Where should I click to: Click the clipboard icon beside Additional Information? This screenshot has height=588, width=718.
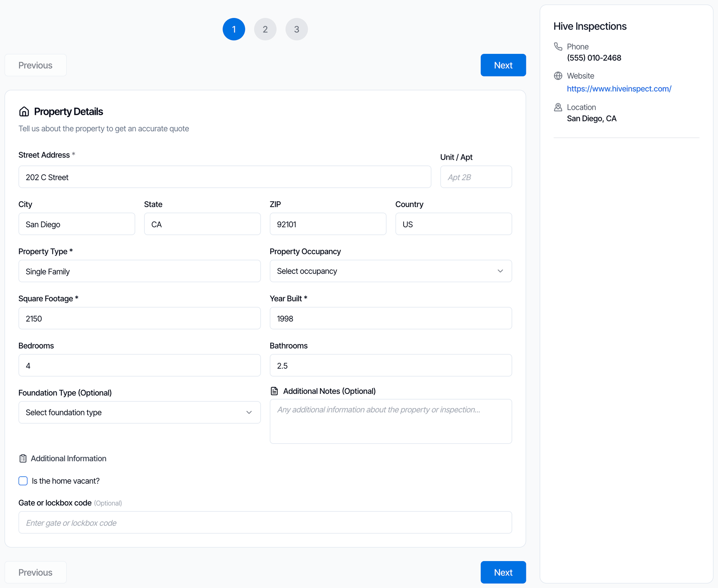coord(23,458)
